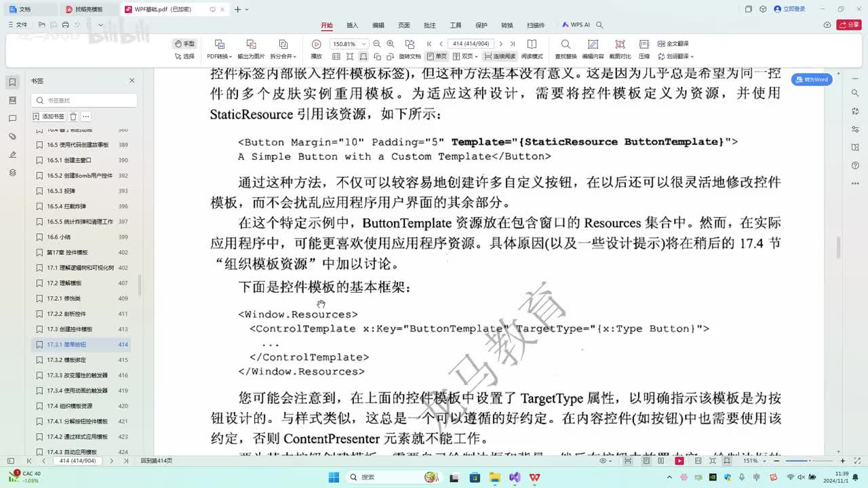Image resolution: width=868 pixels, height=488 pixels.
Task: Toggle 单页 single page layout
Action: [x=437, y=56]
